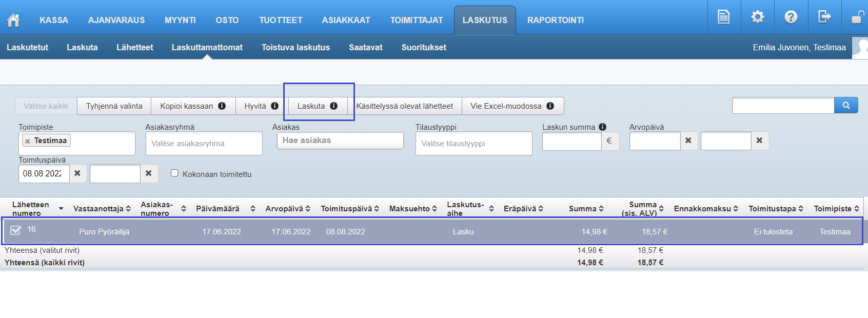The height and width of the screenshot is (318, 868).
Task: Open the document notes icon
Action: [723, 17]
